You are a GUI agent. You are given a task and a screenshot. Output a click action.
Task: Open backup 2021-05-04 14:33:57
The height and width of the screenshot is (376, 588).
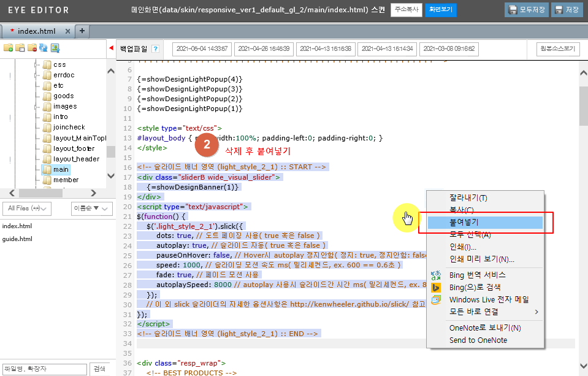[202, 49]
